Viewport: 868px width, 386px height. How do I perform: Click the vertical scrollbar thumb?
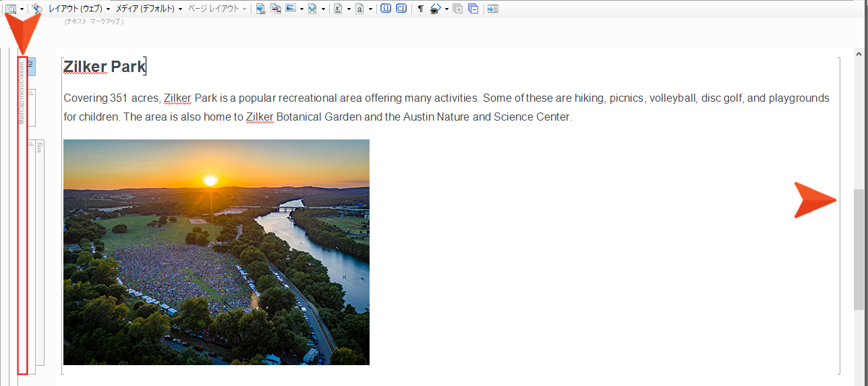tap(859, 248)
